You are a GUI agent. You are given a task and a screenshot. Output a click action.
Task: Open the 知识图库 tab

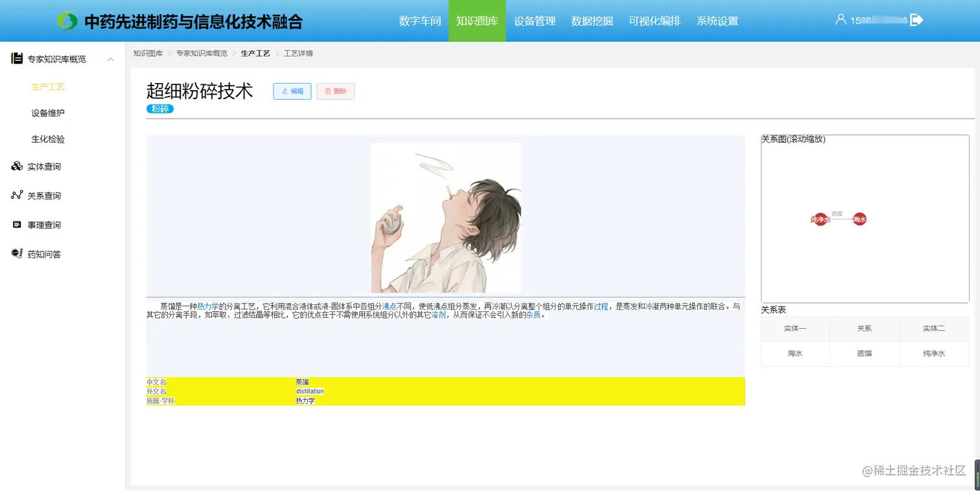pos(477,21)
